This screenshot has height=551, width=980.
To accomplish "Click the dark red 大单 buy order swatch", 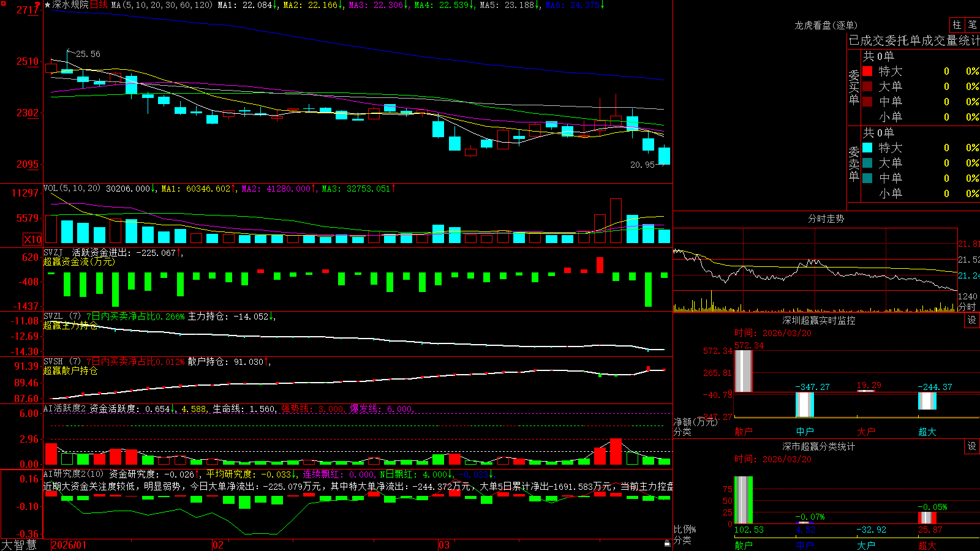I will click(x=867, y=86).
